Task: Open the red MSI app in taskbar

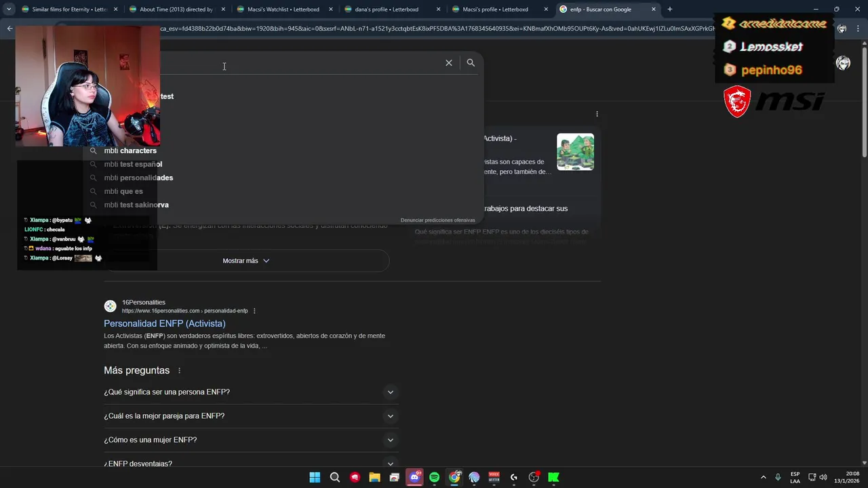Action: pyautogui.click(x=355, y=477)
